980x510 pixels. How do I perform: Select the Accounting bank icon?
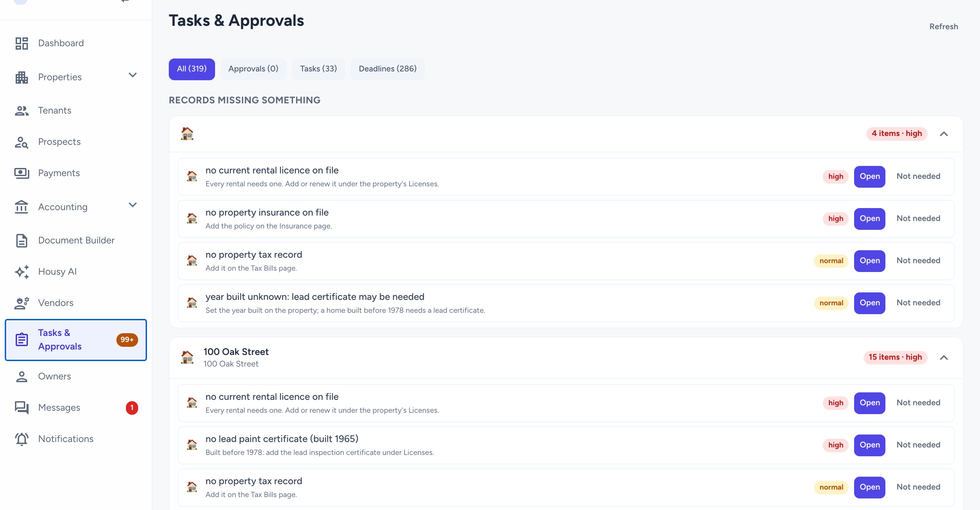22,207
